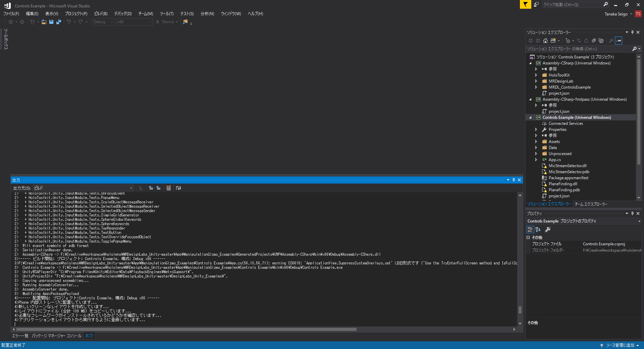This screenshot has height=349, width=644.
Task: Collapse the Assembly-CSharp project node
Action: (530, 63)
